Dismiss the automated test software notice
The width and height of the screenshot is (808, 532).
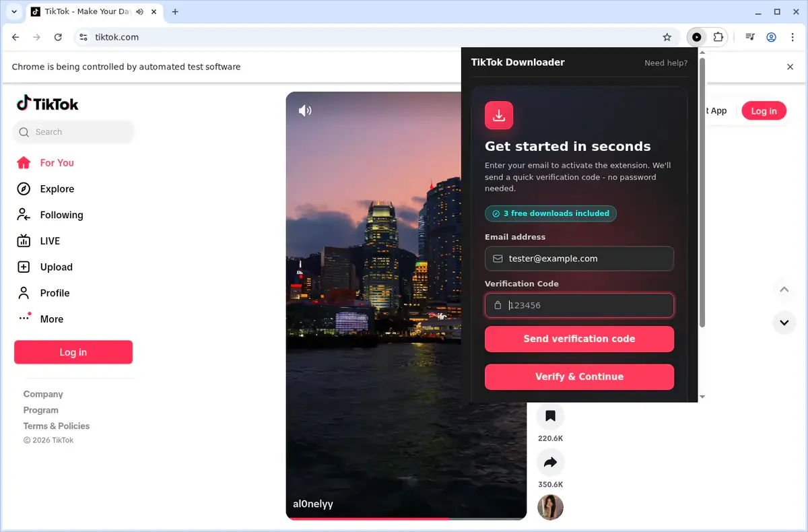(x=790, y=67)
